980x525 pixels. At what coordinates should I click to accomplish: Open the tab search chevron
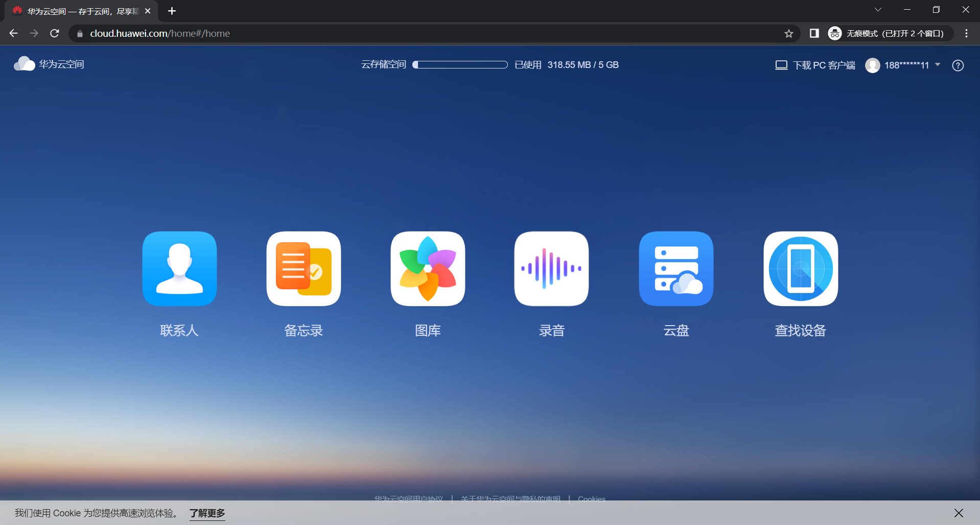[878, 10]
